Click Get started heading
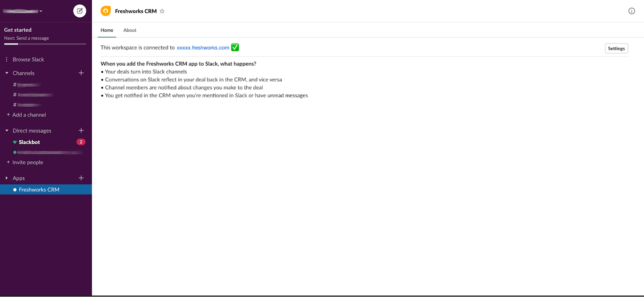This screenshot has height=297, width=644. 18,30
